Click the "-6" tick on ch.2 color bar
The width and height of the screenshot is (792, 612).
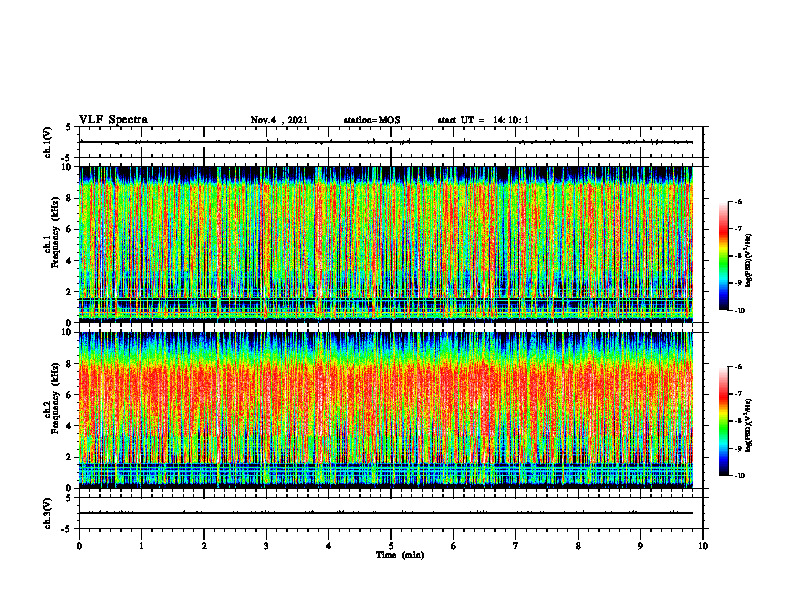click(x=738, y=367)
